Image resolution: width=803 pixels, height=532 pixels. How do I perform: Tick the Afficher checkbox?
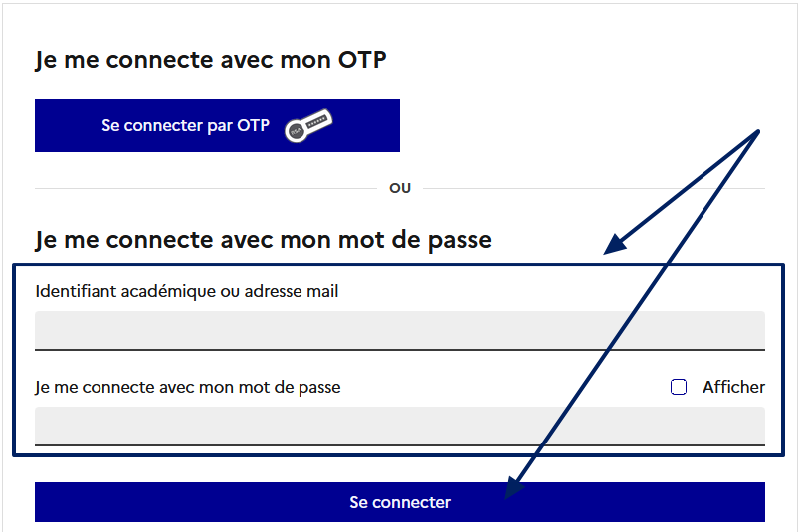tap(679, 387)
